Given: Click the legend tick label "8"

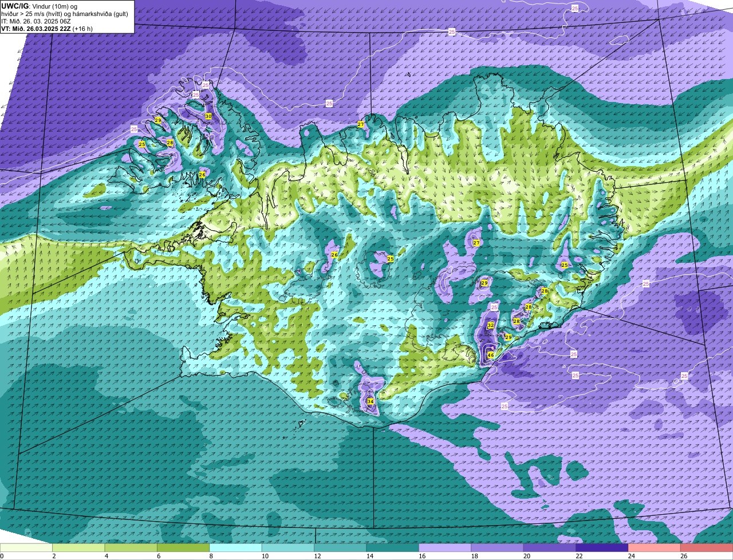Looking at the screenshot, I should click(211, 556).
